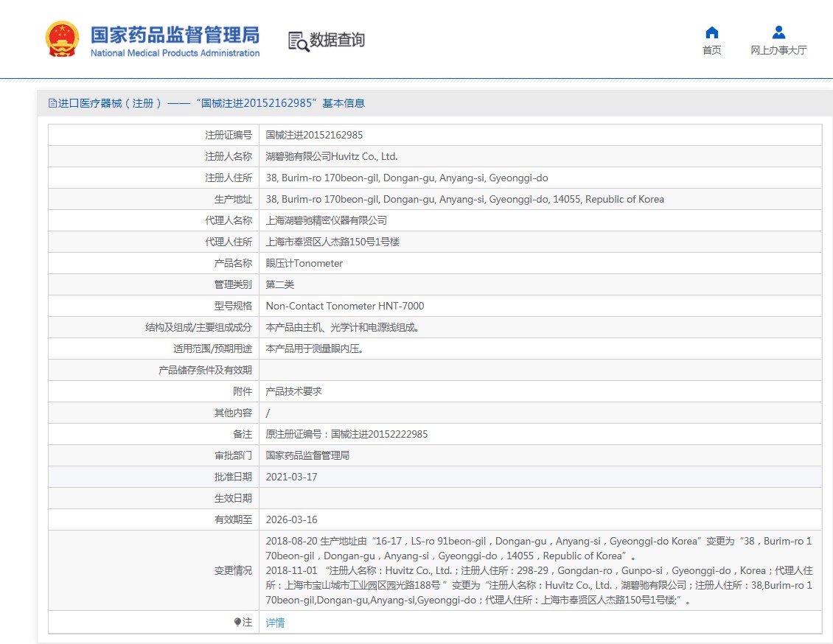Select agent name 上海湖碧驰精密仪器有限公司
This screenshot has height=644, width=833.
[326, 220]
